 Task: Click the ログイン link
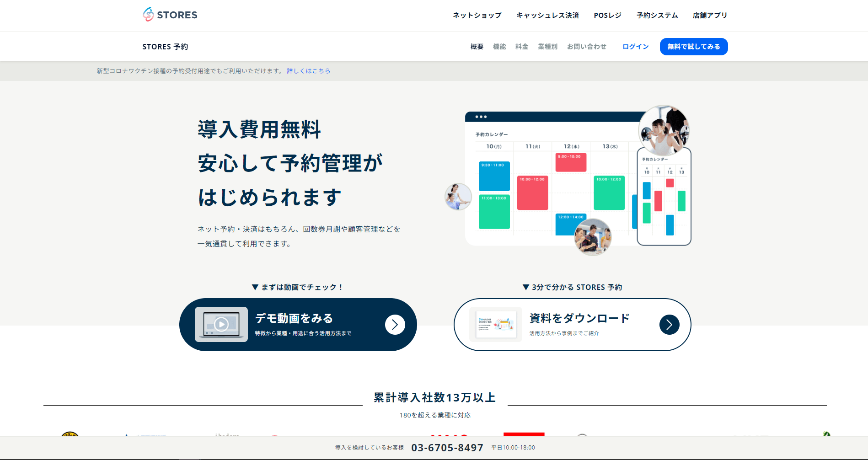point(636,47)
